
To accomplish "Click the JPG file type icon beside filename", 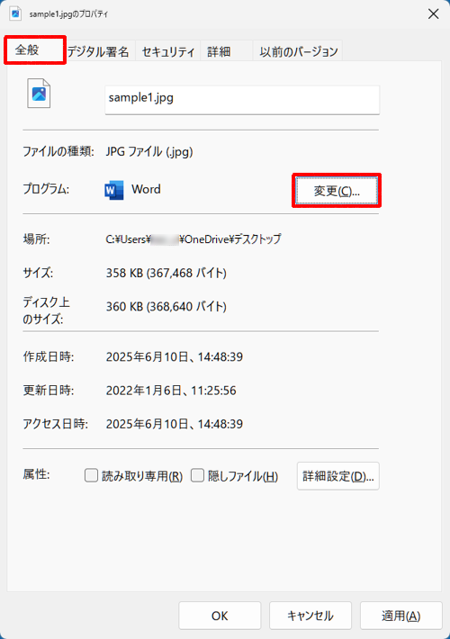I will click(39, 94).
